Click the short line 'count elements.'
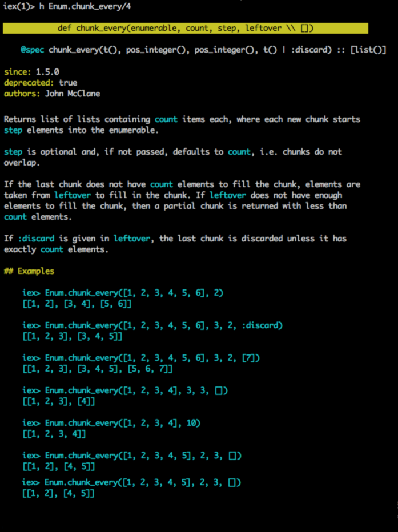Viewport: 398px width, 532px height. click(x=38, y=217)
